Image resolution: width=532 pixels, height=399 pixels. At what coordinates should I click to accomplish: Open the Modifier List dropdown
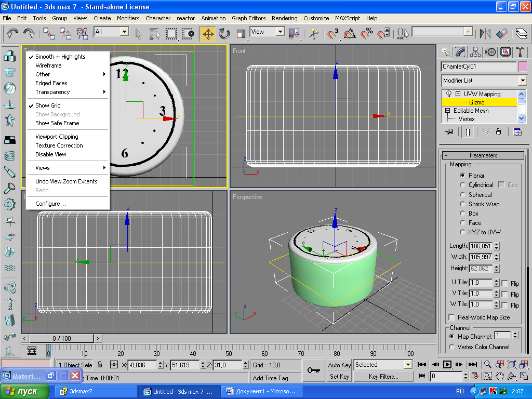click(523, 81)
